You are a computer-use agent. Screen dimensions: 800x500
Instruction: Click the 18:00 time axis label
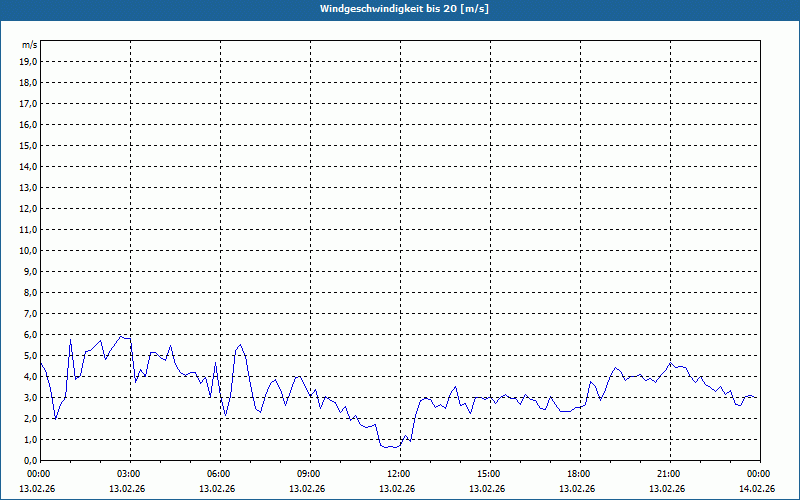coord(578,474)
